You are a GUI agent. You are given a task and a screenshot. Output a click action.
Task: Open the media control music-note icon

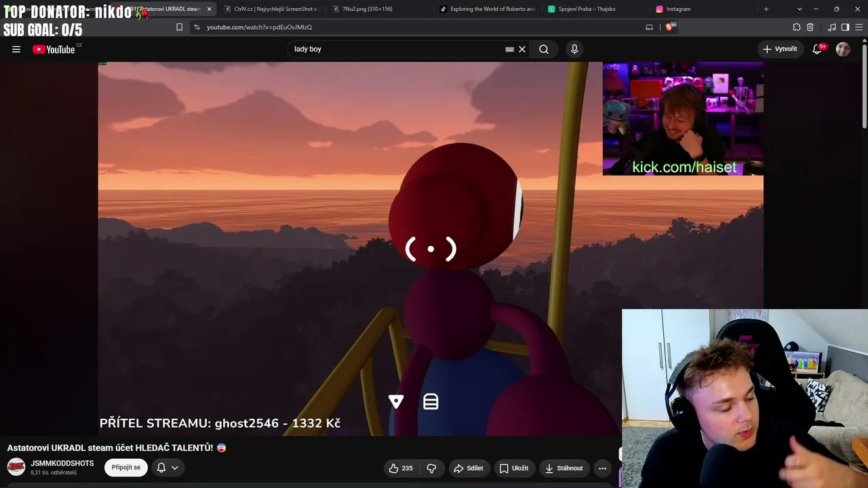pos(832,27)
